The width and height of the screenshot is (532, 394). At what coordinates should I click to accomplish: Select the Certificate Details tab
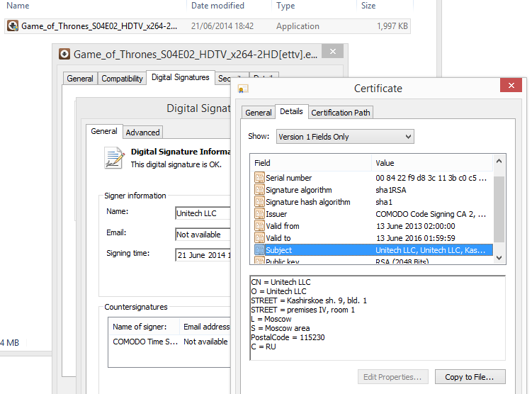[x=291, y=111]
